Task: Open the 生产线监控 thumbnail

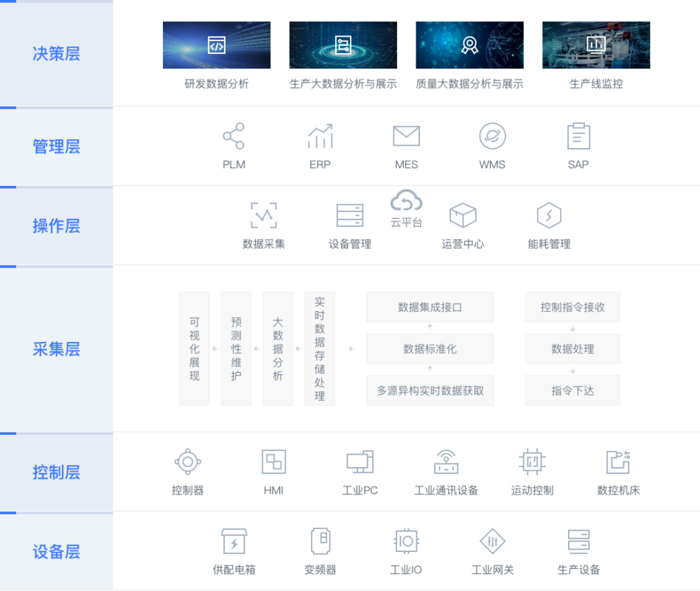Action: tap(596, 45)
